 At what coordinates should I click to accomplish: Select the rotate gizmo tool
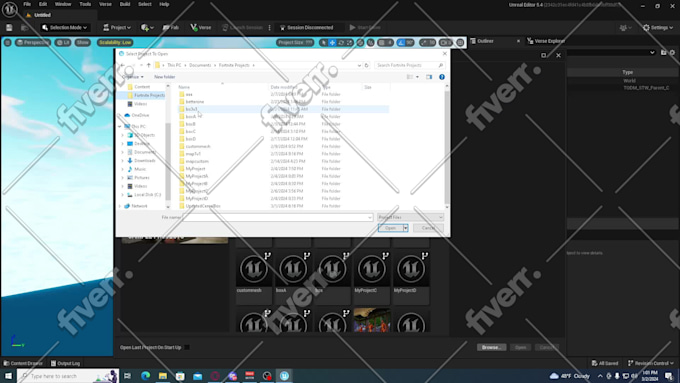pos(341,43)
